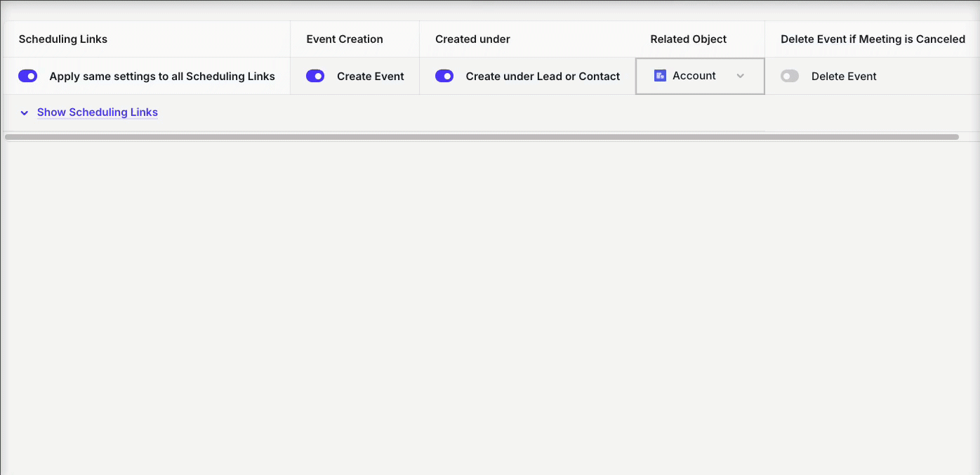
Task: Click empty area below the settings table
Action: pyautogui.click(x=490, y=302)
